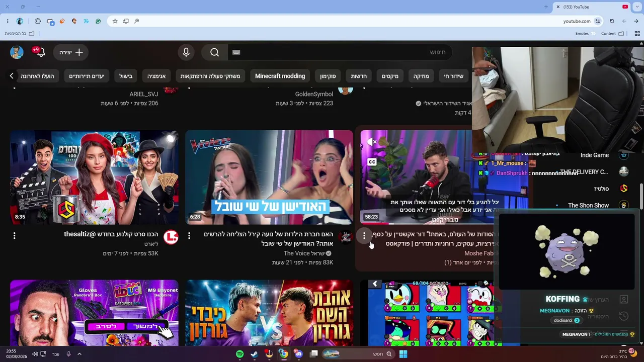Open the GoldenSymbol channel link
The height and width of the screenshot is (362, 644).
click(x=314, y=94)
